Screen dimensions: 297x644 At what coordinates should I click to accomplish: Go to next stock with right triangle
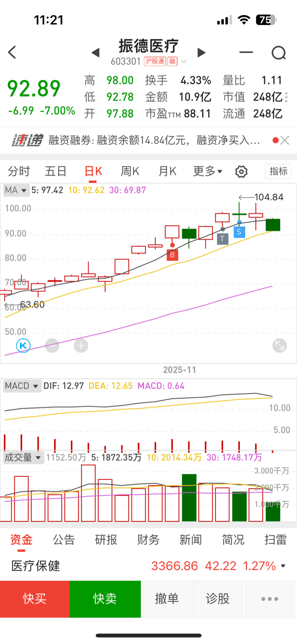201,53
